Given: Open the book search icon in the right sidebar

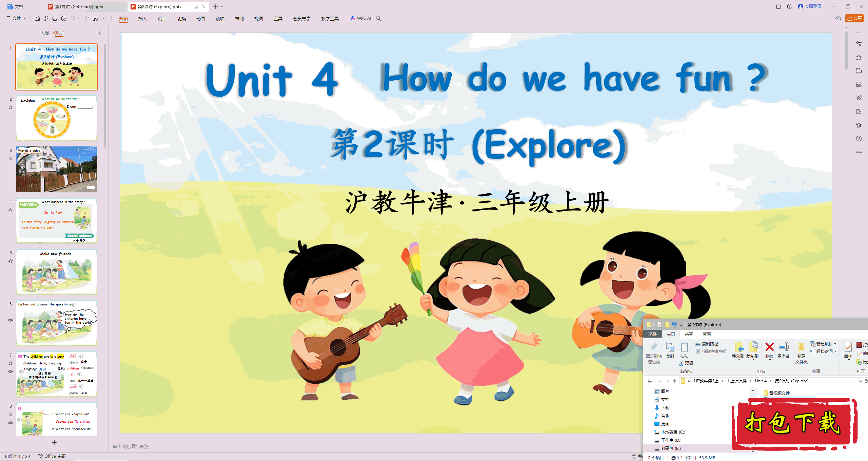Looking at the screenshot, I should point(859,112).
